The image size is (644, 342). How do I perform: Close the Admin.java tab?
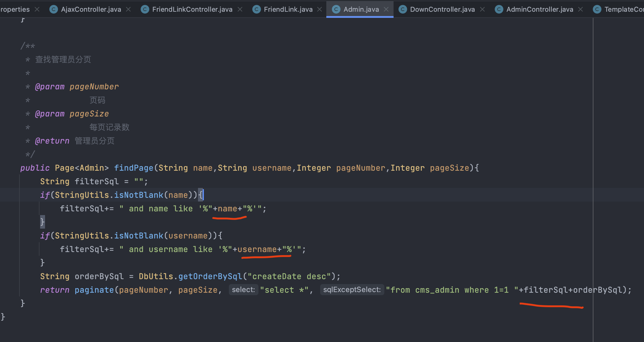coord(386,9)
